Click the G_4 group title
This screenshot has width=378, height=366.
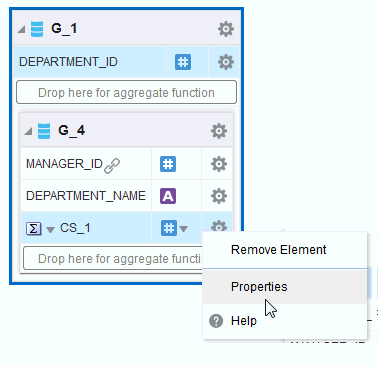point(71,130)
